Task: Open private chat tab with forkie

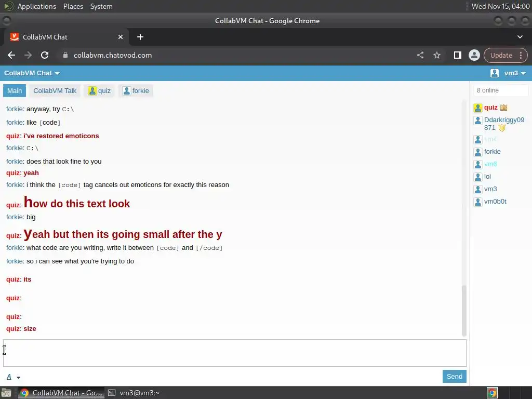Action: (x=136, y=91)
